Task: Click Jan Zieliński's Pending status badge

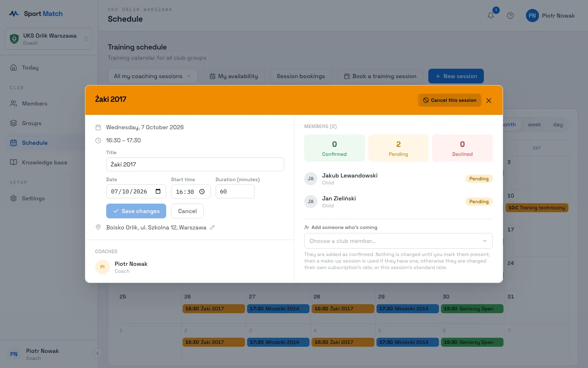Action: pos(479,202)
